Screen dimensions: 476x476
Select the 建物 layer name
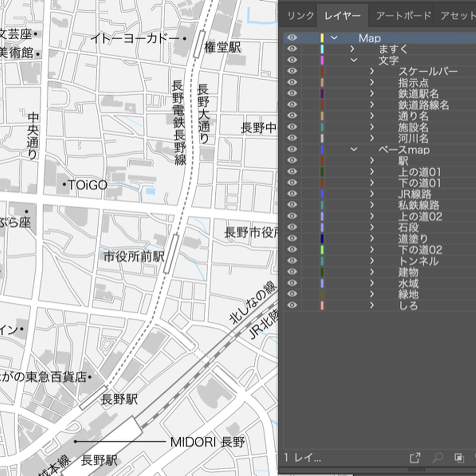pyautogui.click(x=408, y=272)
